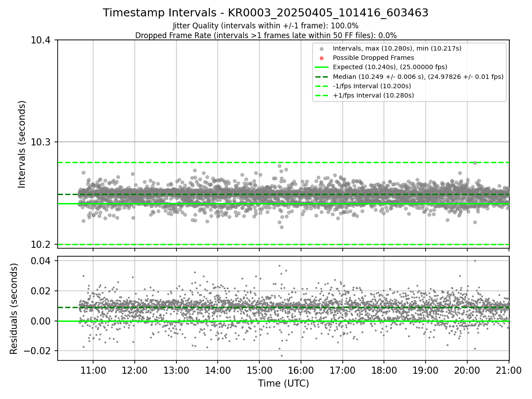
Task: Pick the maximum interval point touching the +1/fps line
Action: (x=475, y=163)
